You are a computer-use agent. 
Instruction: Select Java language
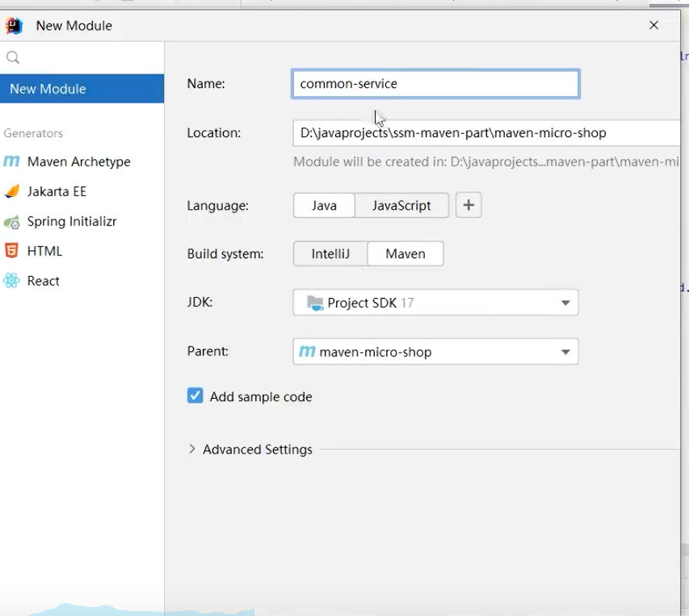[x=324, y=206]
